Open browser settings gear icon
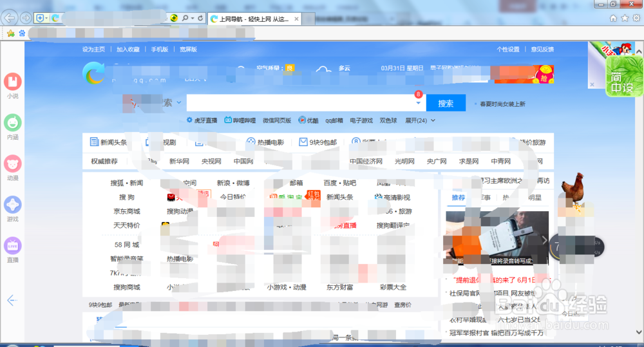The width and height of the screenshot is (644, 347). click(x=636, y=18)
